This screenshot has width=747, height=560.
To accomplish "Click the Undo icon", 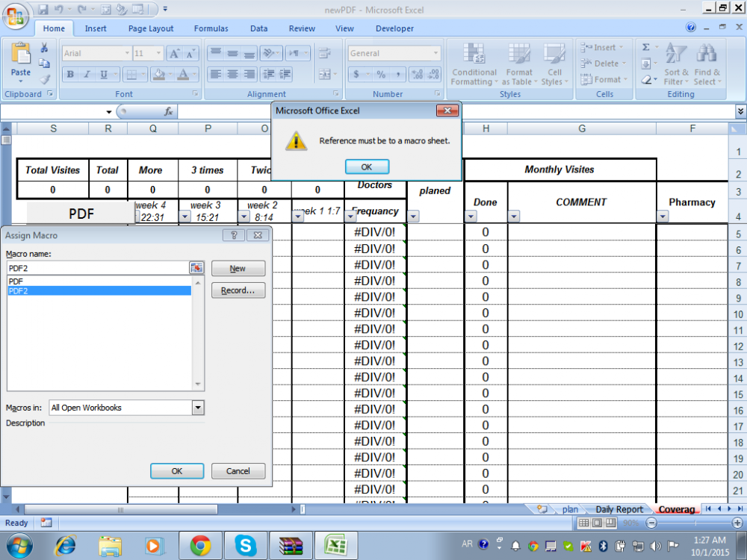I will [x=58, y=9].
